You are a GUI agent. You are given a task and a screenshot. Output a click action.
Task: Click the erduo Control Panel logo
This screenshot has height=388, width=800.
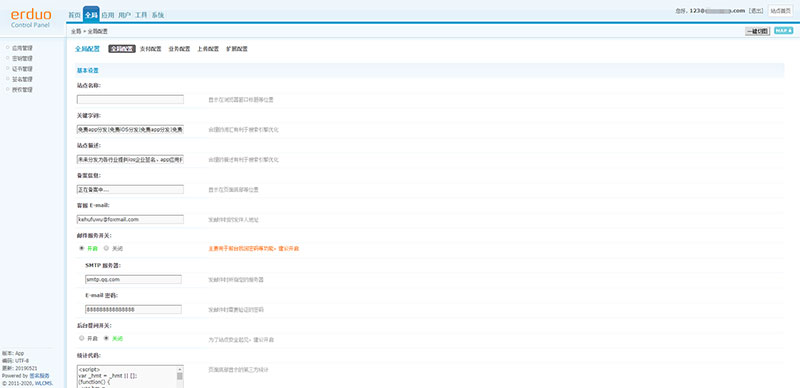pyautogui.click(x=31, y=18)
